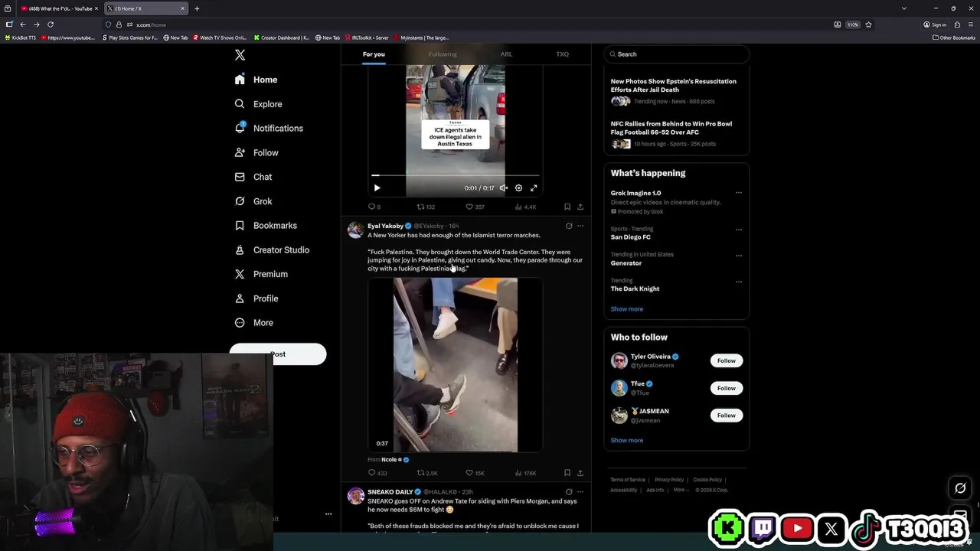
Task: View analytics of post with 4.4K views
Action: [x=525, y=207]
